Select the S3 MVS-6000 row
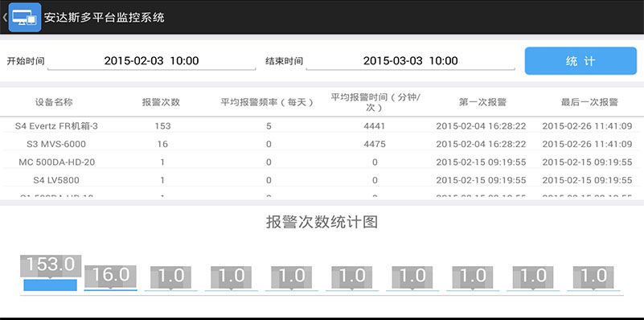Viewport: 644px width, 320px height. (x=322, y=144)
